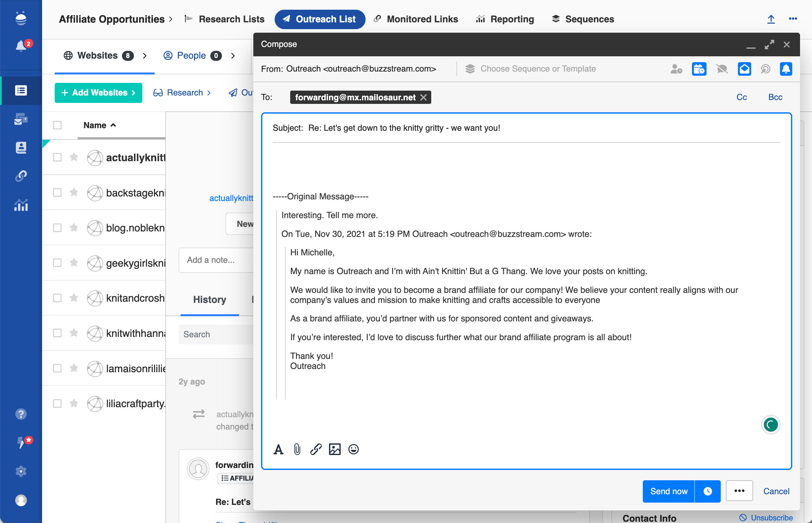812x523 pixels.
Task: Star the actuallyknitting website row
Action: 74,157
